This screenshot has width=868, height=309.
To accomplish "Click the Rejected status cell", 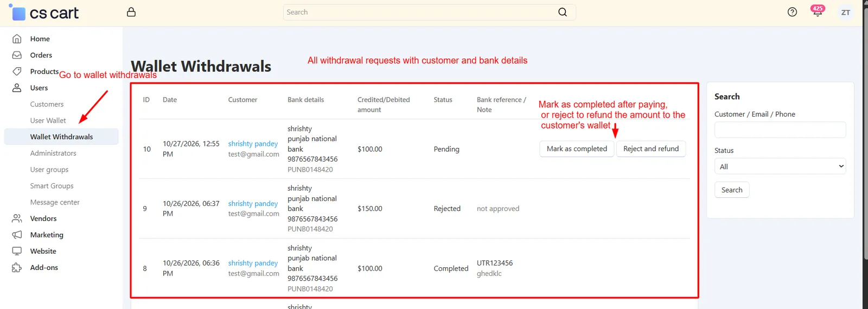I will [447, 209].
